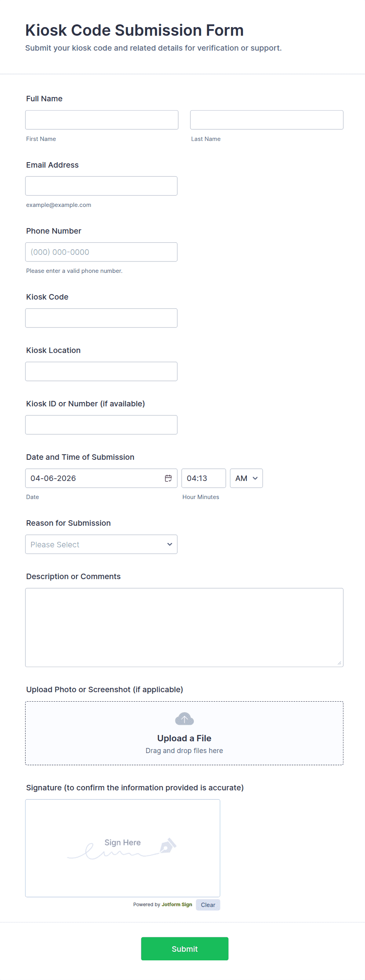Focus the Kiosk Code input
The height and width of the screenshot is (980, 365).
pos(101,318)
